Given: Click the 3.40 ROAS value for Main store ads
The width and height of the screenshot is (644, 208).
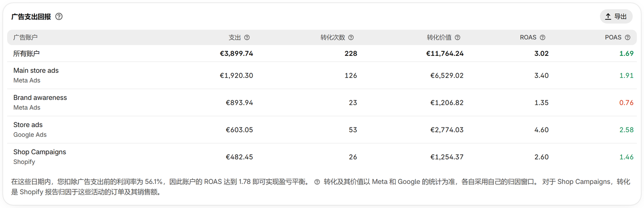Looking at the screenshot, I should click(x=542, y=75).
